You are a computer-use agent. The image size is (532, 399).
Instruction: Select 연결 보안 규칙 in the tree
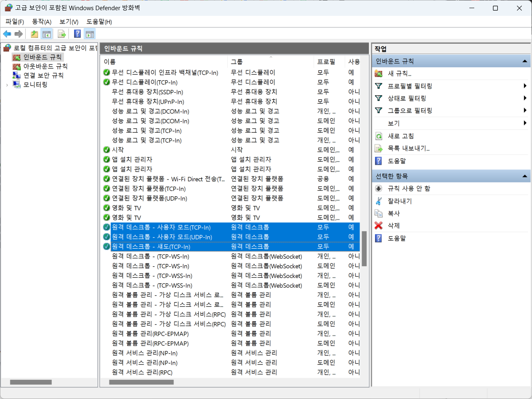point(43,75)
